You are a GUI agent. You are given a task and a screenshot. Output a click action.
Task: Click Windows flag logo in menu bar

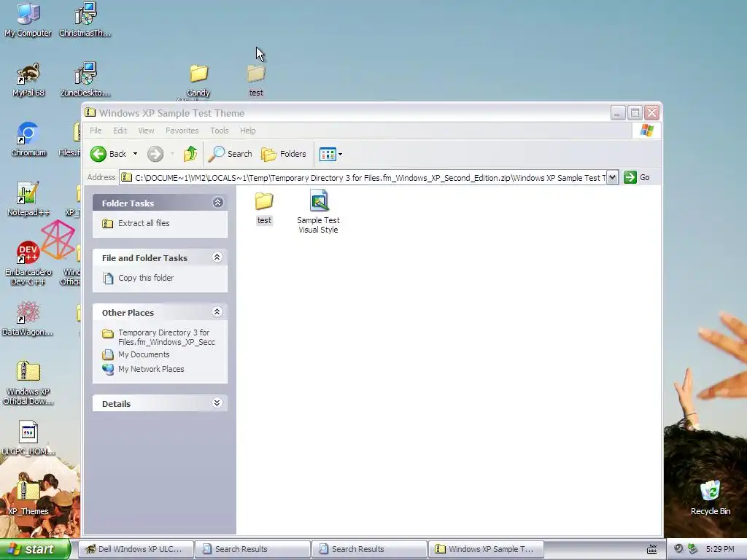click(x=647, y=130)
